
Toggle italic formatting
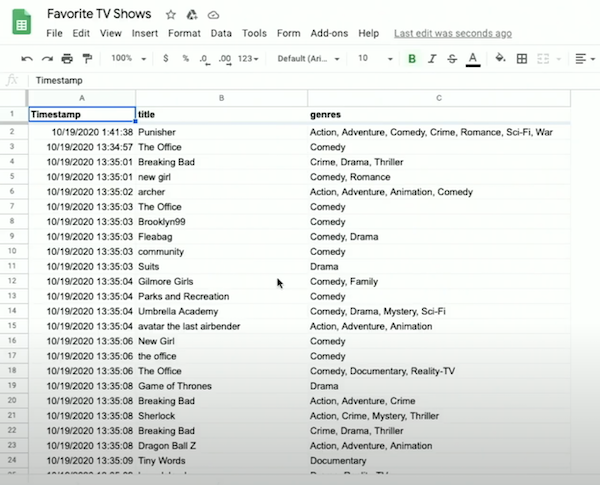[x=432, y=59]
